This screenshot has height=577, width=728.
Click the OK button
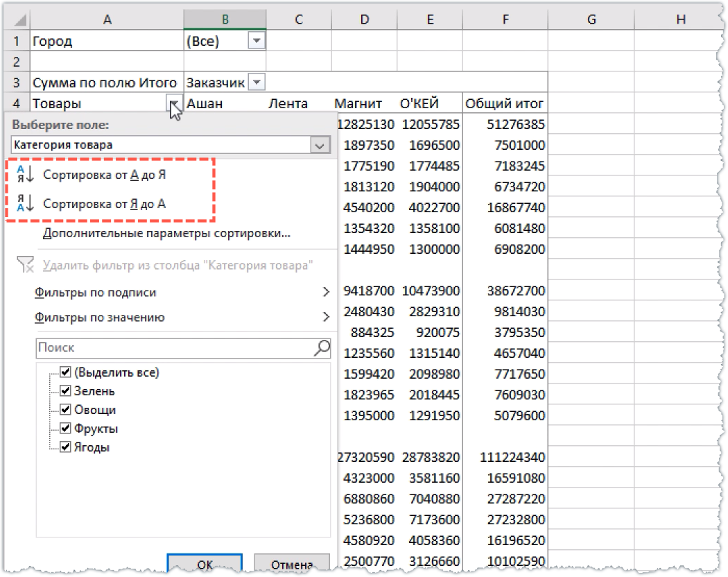point(205,564)
